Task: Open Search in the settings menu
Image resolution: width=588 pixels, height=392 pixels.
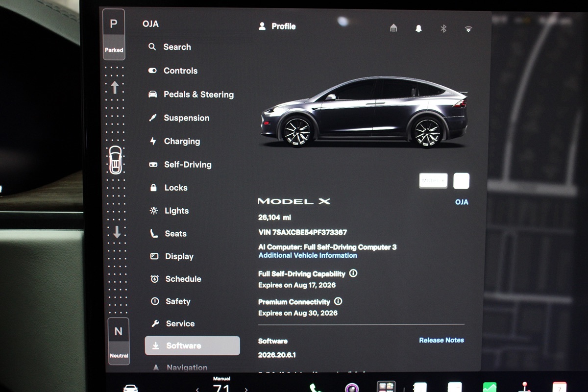Action: click(170, 47)
